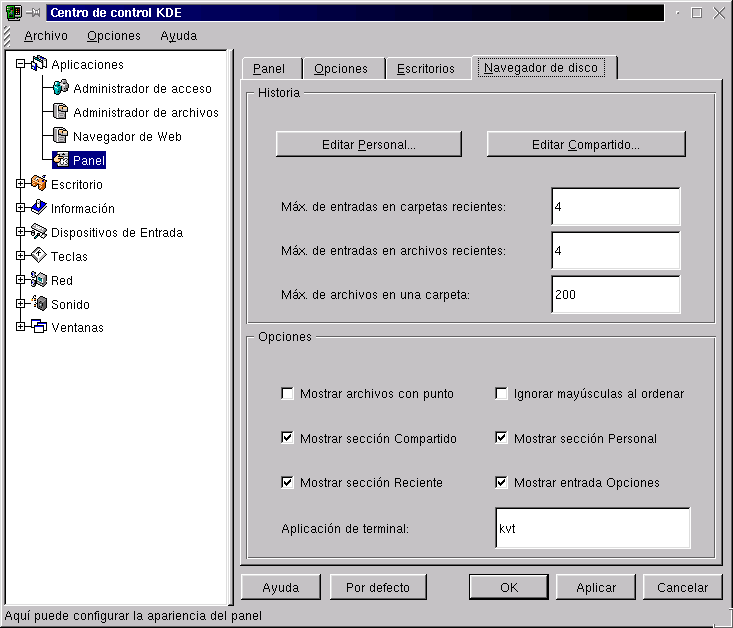The image size is (733, 628).
Task: Click the Editar Personal button
Action: click(x=368, y=144)
